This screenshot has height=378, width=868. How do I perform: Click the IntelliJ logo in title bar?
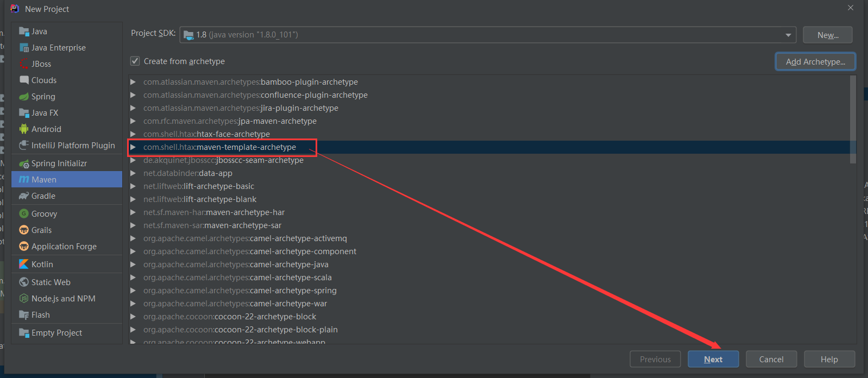coord(15,9)
